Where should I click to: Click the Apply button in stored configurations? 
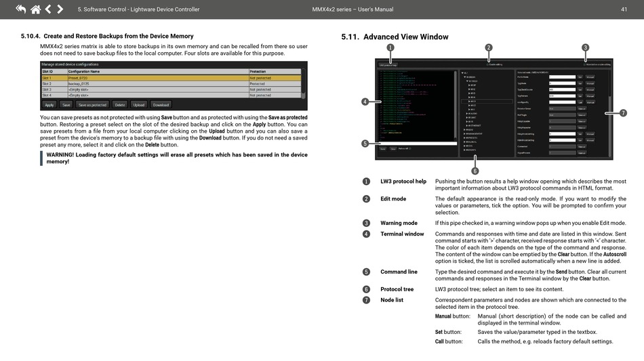(x=49, y=105)
